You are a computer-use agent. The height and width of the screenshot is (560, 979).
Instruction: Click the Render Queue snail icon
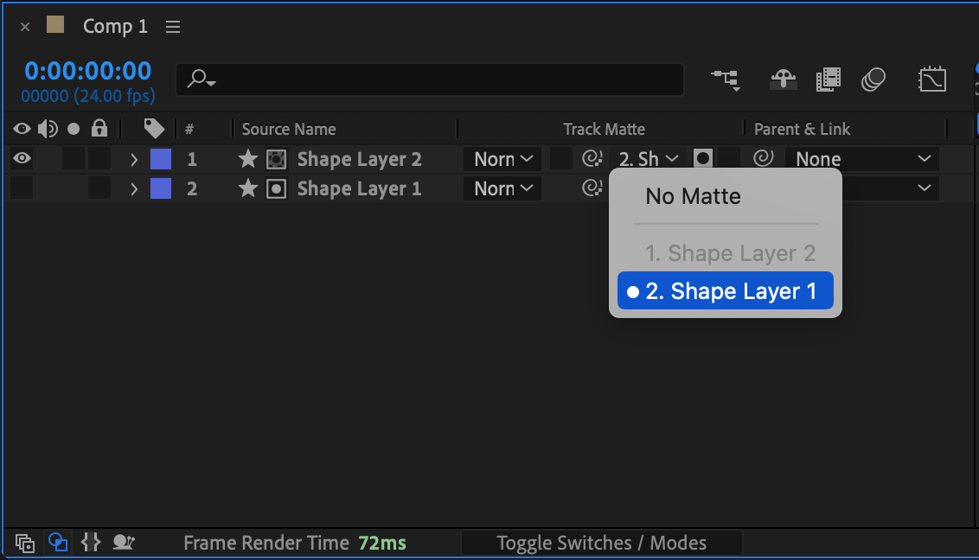coord(124,543)
